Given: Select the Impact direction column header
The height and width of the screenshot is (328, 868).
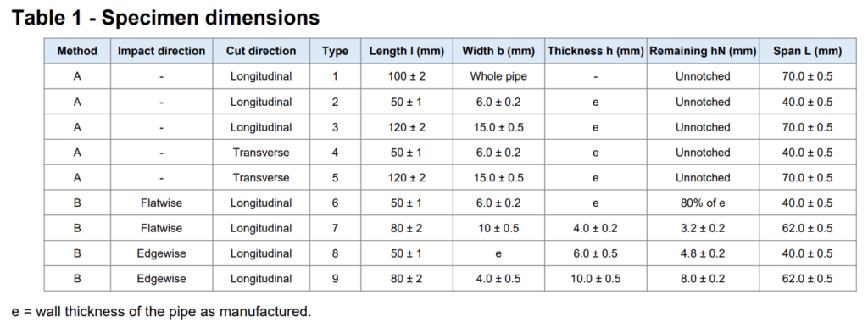Looking at the screenshot, I should tap(161, 51).
